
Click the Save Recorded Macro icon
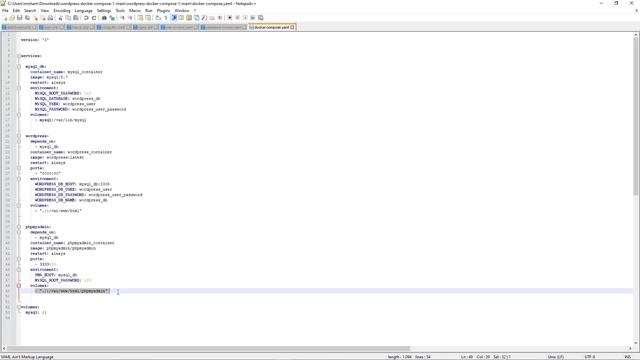click(x=261, y=18)
